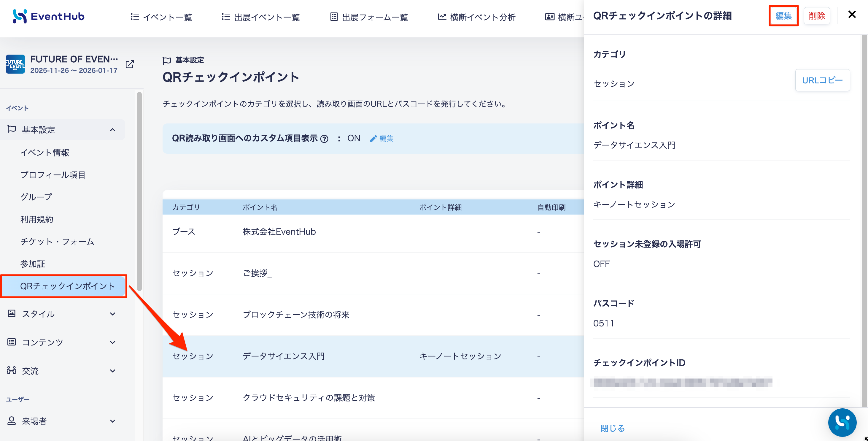This screenshot has height=441, width=868.
Task: Open the 横断イベント分析 top menu
Action: (x=476, y=17)
